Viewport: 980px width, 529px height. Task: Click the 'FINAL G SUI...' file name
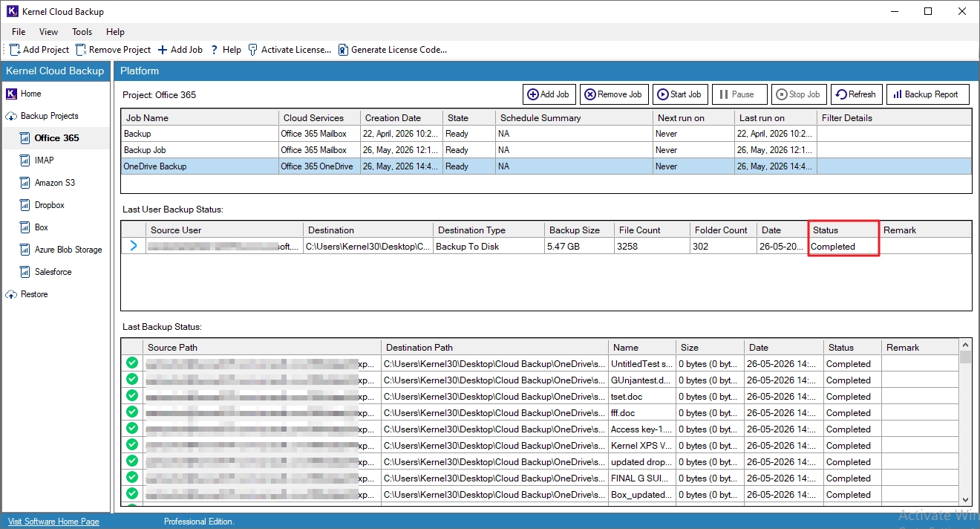click(x=641, y=478)
